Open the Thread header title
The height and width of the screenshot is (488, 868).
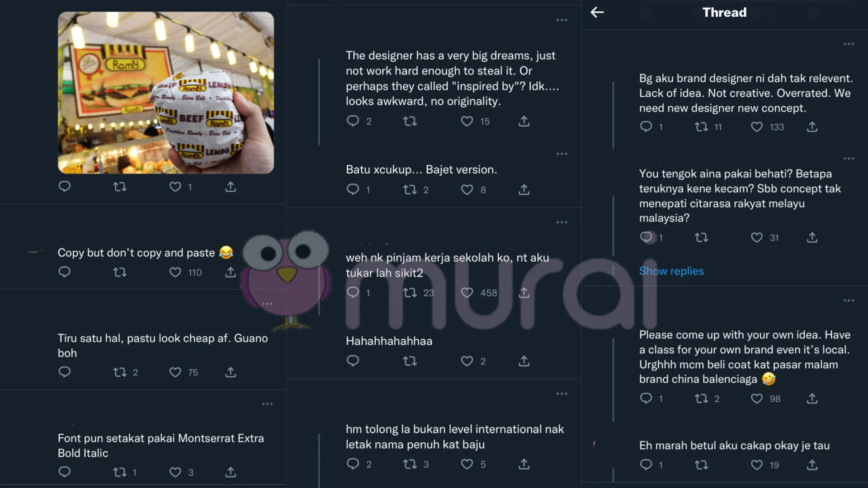[724, 12]
